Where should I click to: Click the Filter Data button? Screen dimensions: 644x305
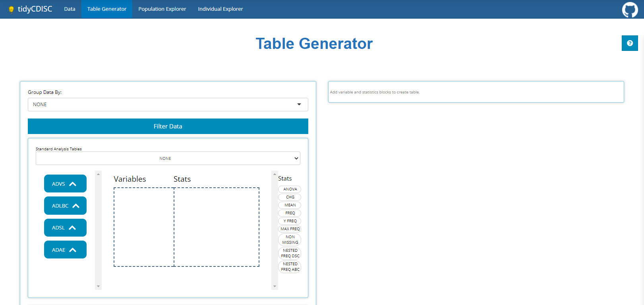point(168,126)
